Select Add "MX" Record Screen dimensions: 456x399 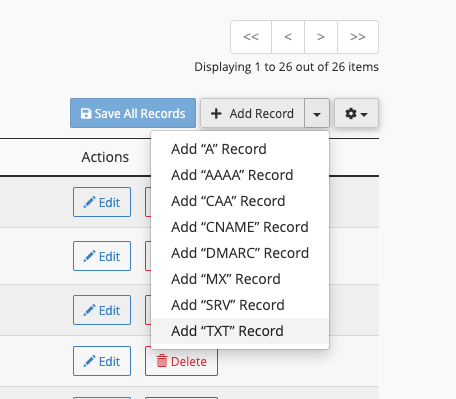pos(240,279)
